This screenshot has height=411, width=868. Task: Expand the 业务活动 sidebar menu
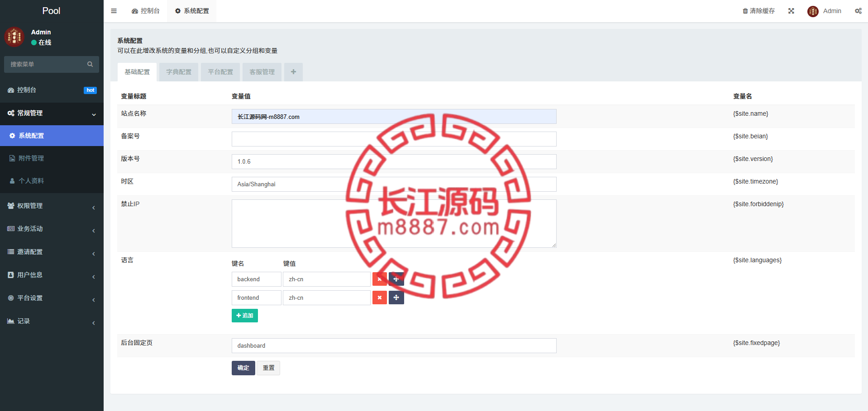pos(52,229)
